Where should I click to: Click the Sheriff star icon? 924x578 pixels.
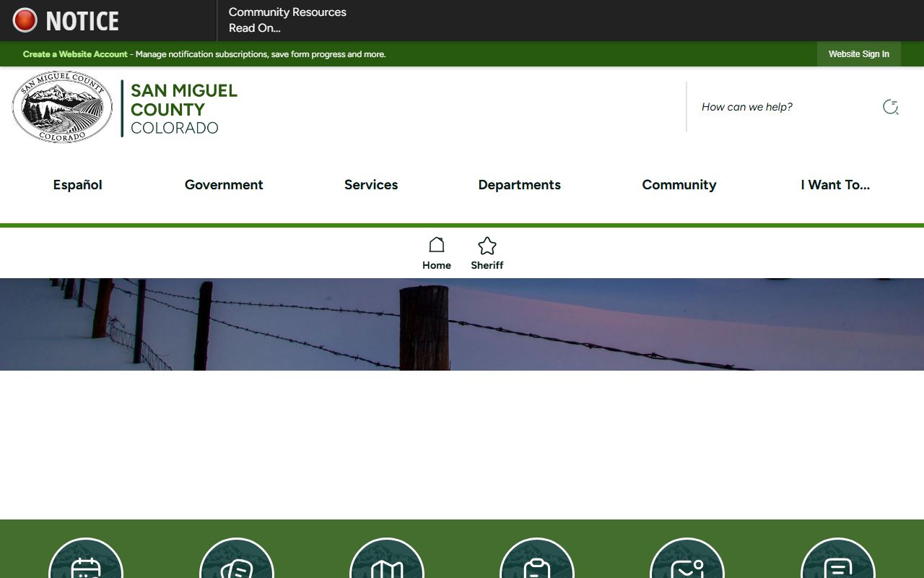click(487, 246)
